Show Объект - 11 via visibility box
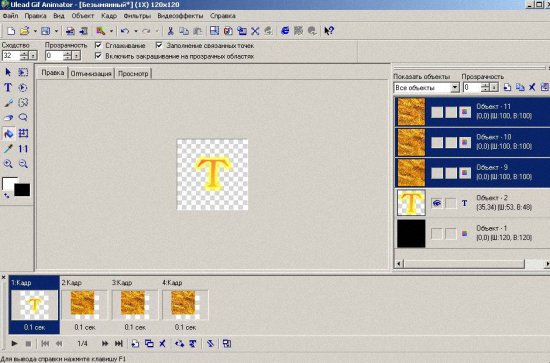This screenshot has height=363, width=550. pos(437,112)
